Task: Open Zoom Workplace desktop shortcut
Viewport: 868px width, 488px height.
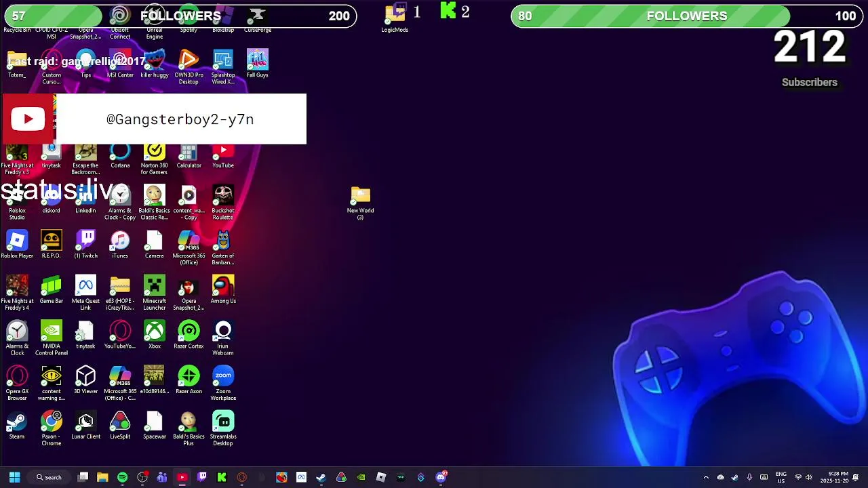Action: (x=223, y=384)
